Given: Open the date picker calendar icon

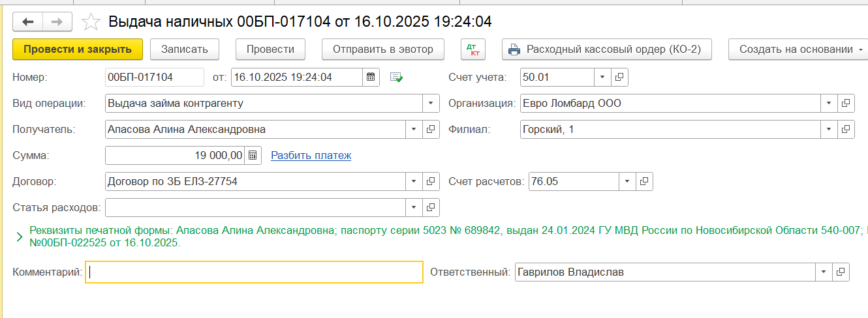Looking at the screenshot, I should (371, 77).
